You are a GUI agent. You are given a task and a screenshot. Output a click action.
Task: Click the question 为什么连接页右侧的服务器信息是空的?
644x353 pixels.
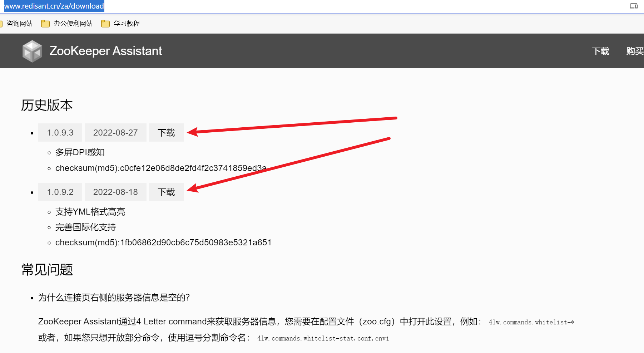[x=114, y=298]
